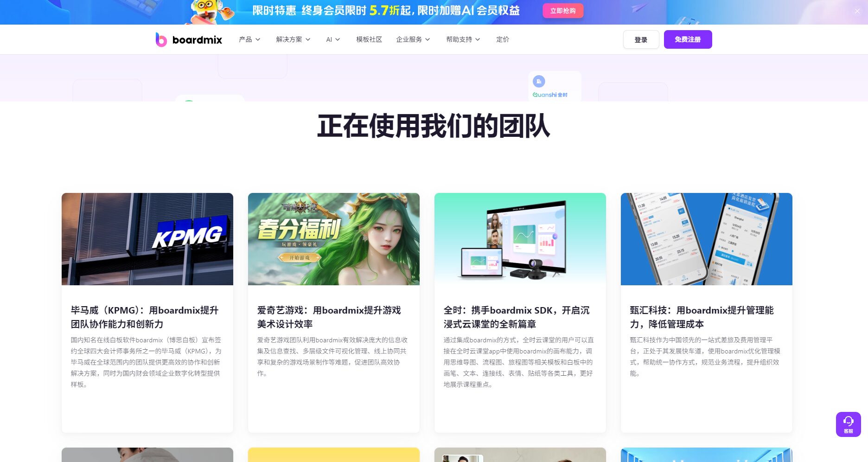Image resolution: width=868 pixels, height=462 pixels.
Task: Open the 甄汇科技 phone mockup thumbnail
Action: tap(706, 239)
